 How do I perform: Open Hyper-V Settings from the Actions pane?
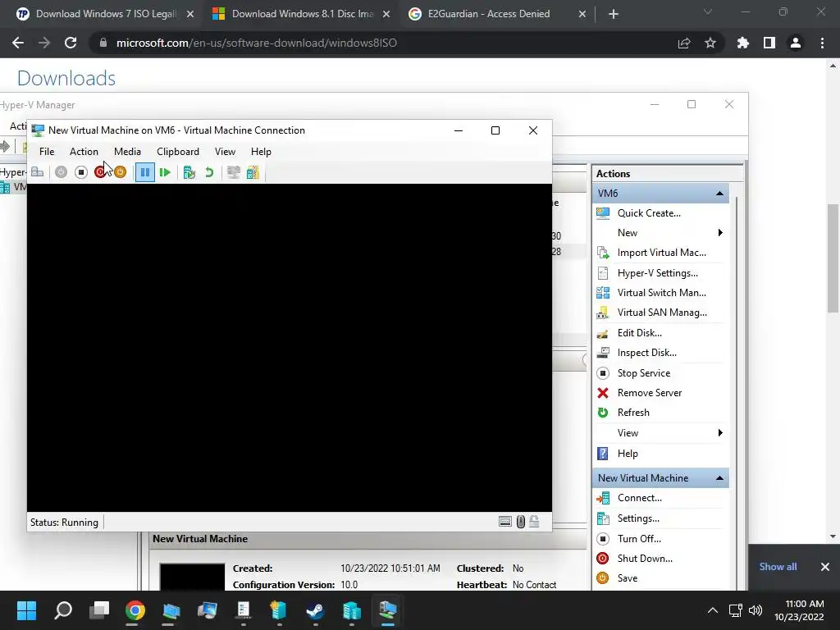[657, 273]
